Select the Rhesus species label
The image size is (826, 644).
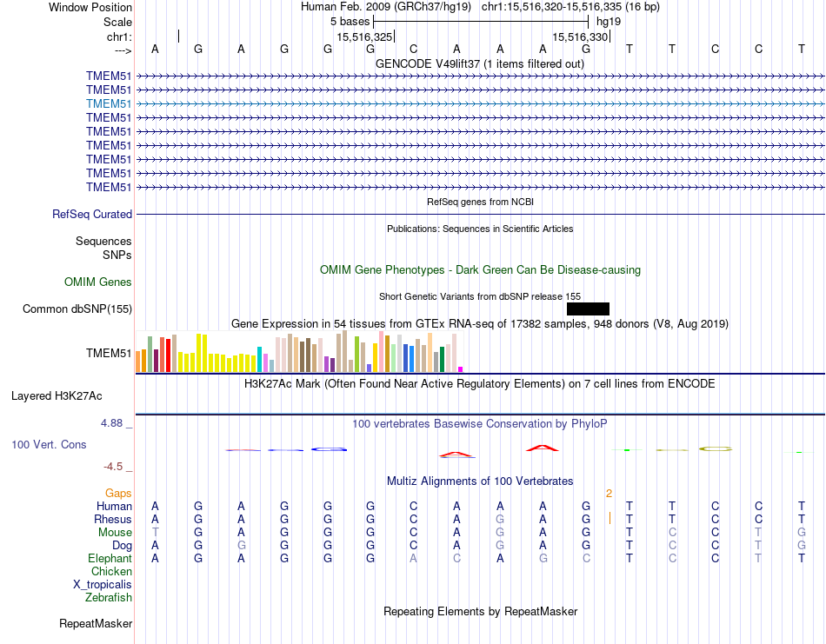click(x=113, y=519)
